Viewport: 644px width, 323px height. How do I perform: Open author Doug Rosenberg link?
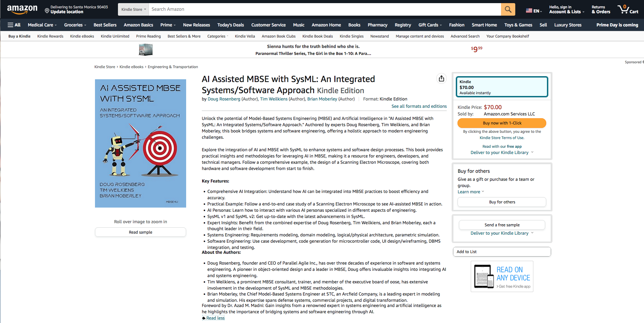tap(224, 99)
